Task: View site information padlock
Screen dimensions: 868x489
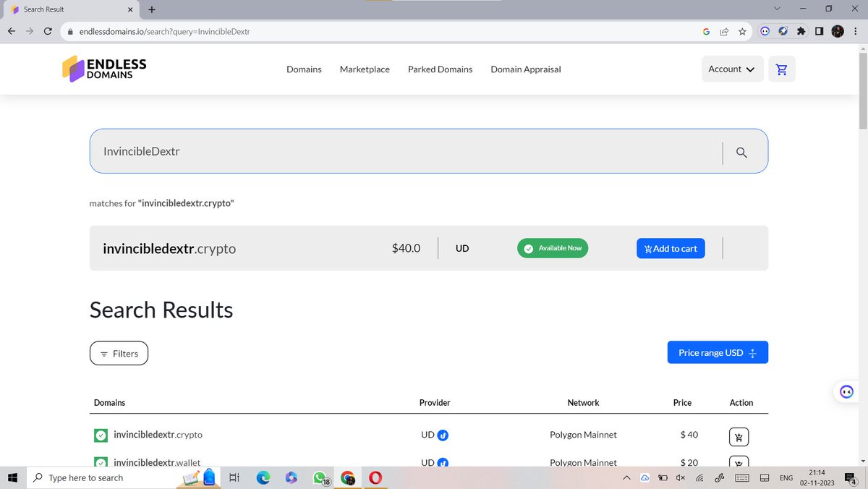Action: (x=70, y=32)
